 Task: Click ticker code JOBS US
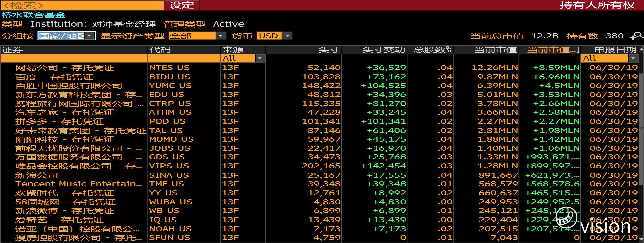(170, 148)
